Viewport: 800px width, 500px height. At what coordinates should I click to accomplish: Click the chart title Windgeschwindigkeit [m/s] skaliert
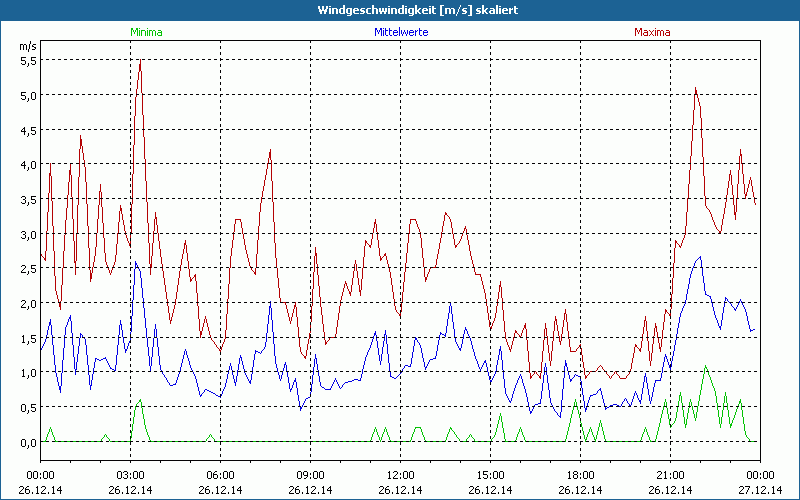418,10
